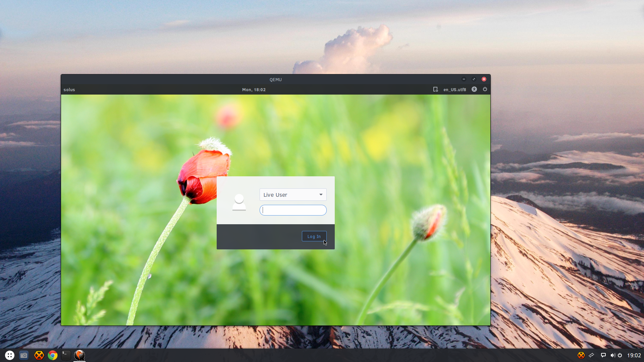Viewport: 644px width, 362px height.
Task: Click the Log In button
Action: tap(314, 236)
